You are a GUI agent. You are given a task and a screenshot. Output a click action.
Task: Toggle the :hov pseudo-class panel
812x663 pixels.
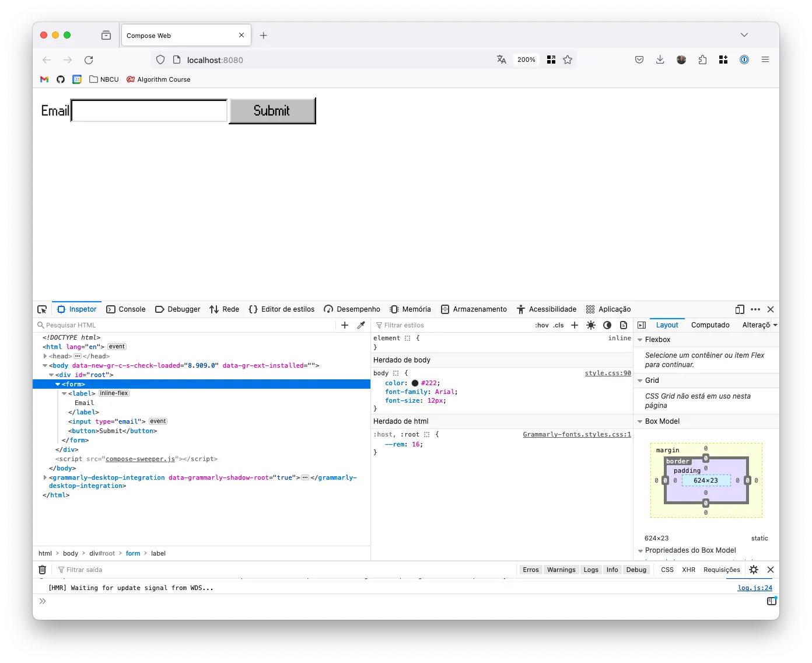pos(542,325)
